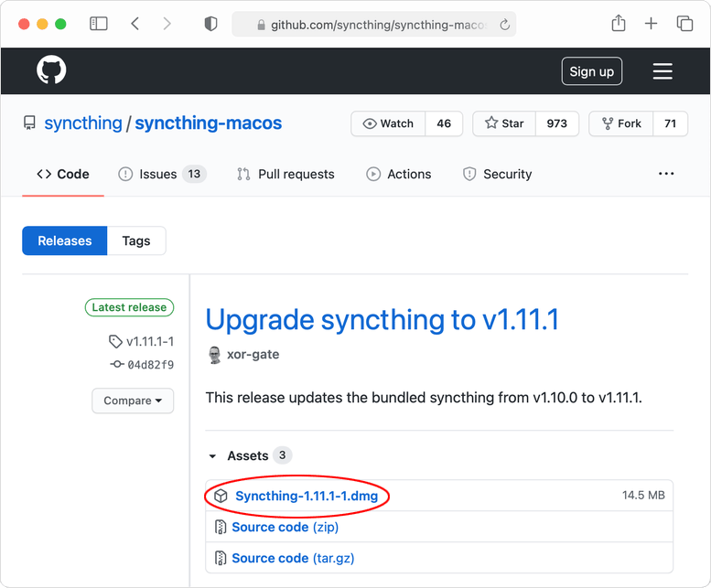Open the syncthing-macos repository link
The image size is (711, 588).
[x=208, y=123]
